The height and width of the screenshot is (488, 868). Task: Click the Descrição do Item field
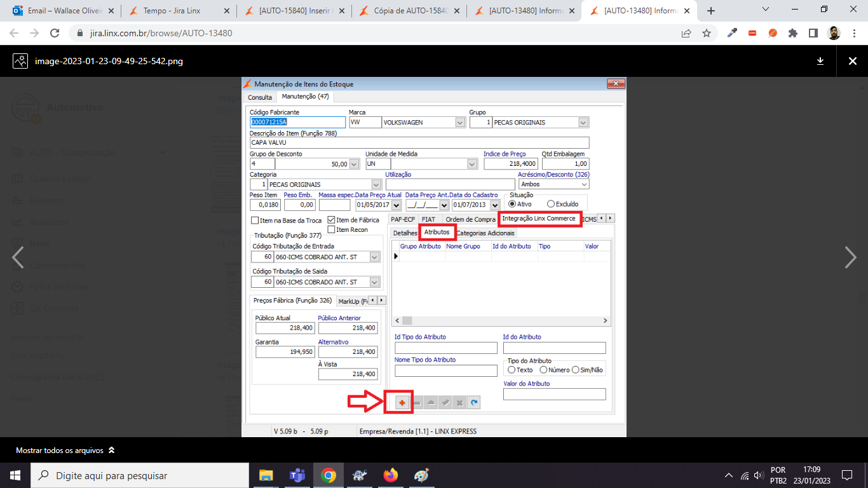pyautogui.click(x=419, y=143)
